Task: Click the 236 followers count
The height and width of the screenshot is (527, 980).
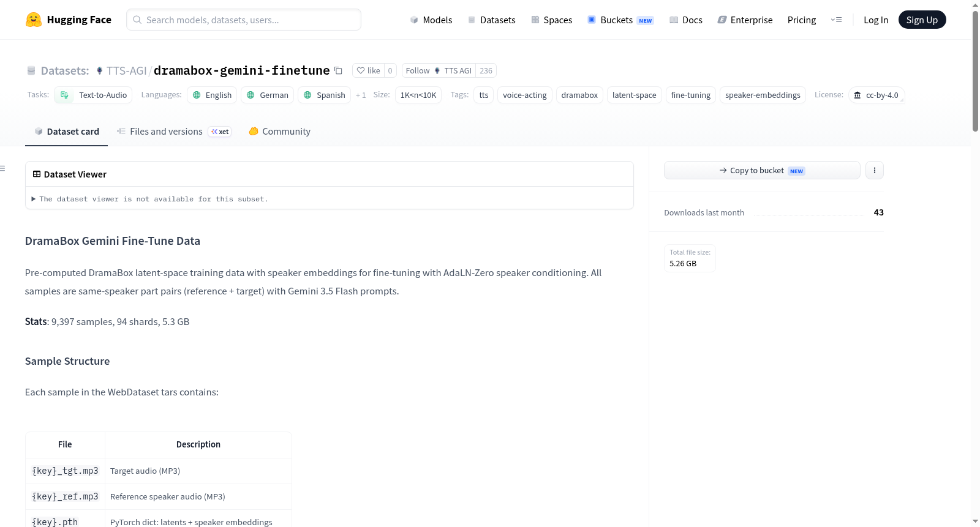Action: [486, 70]
